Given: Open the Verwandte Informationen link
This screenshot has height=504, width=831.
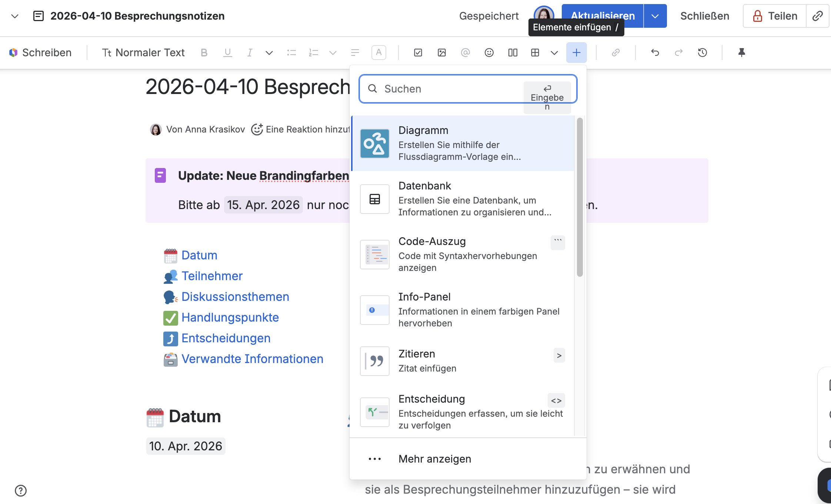Looking at the screenshot, I should click(252, 359).
